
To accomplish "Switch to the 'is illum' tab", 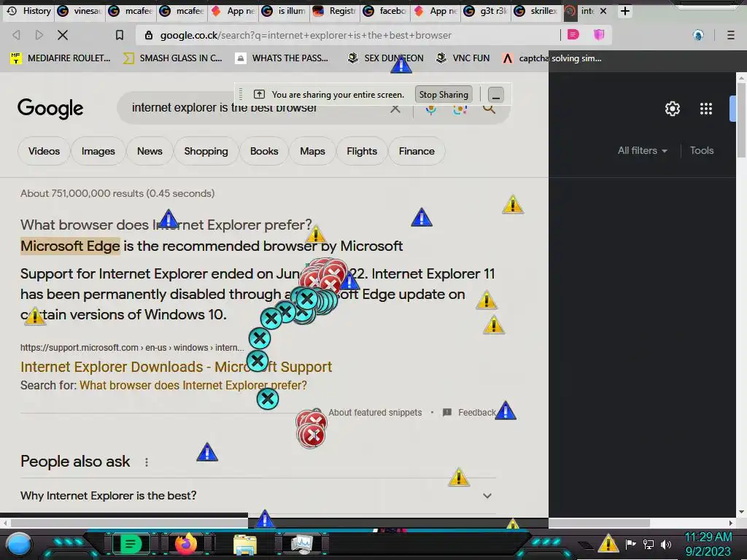I will point(284,11).
